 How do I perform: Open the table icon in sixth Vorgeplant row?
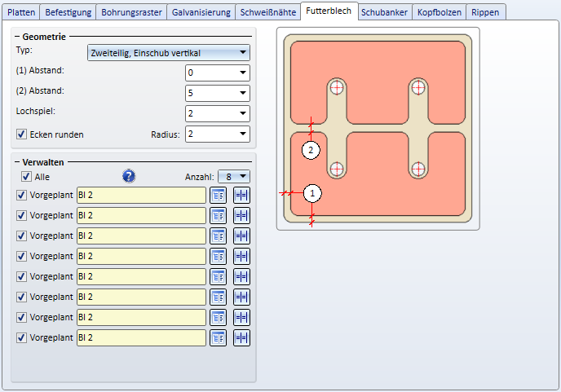218,297
